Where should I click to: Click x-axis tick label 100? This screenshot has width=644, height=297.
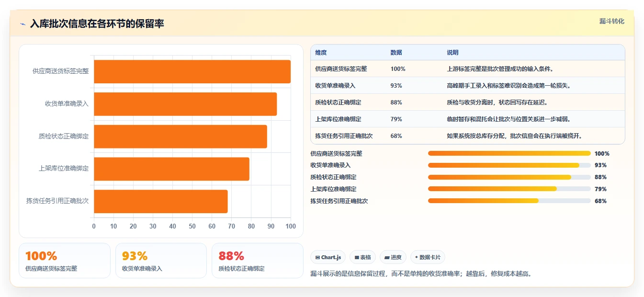click(x=290, y=226)
